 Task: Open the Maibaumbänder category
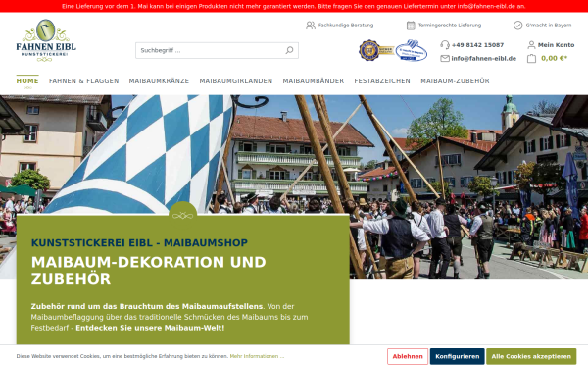click(314, 81)
